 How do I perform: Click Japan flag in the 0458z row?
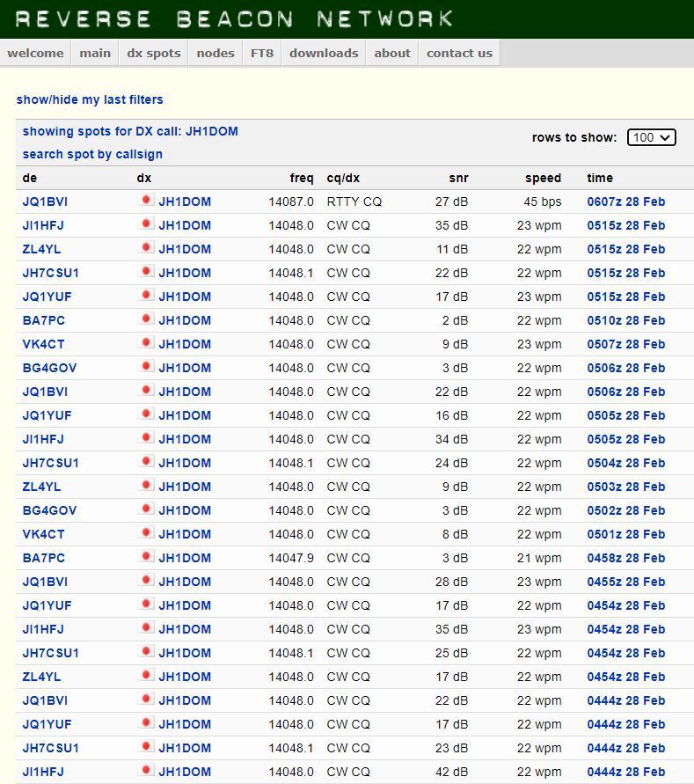coord(145,556)
